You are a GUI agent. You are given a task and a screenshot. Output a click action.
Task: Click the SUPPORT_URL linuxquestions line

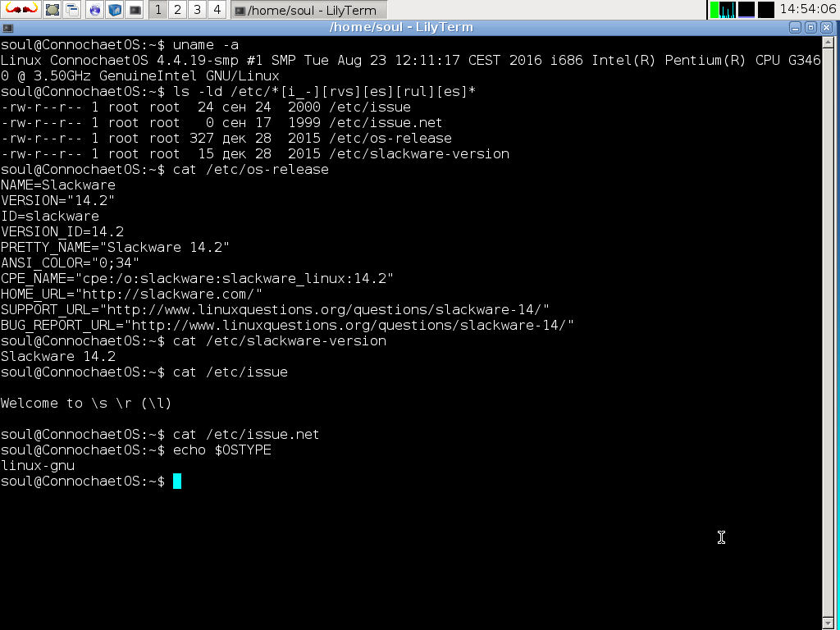275,309
